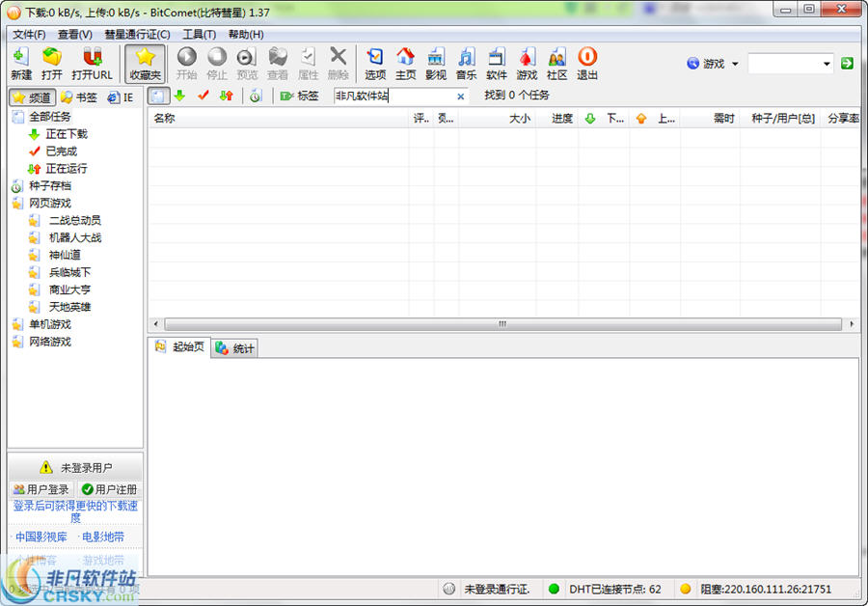Click the 开始 (Start) play icon
Viewport: 868px width, 606px height.
pyautogui.click(x=186, y=64)
